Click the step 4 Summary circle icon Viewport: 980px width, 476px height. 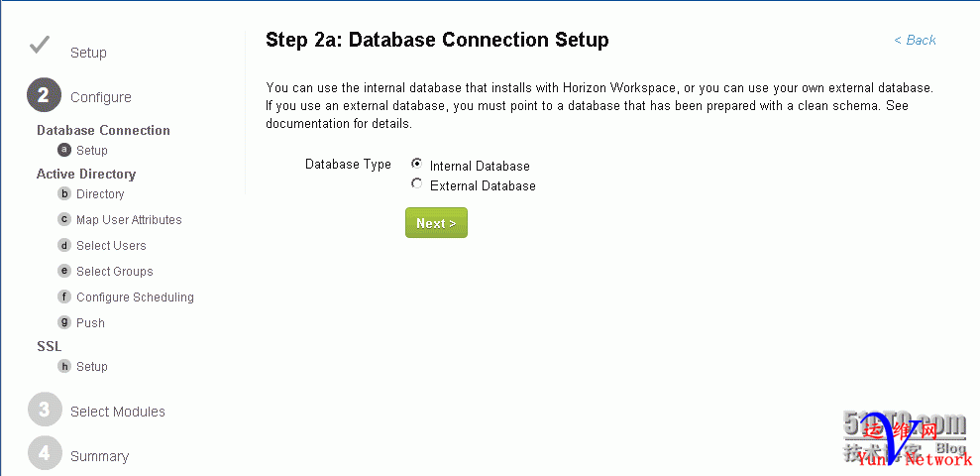click(45, 453)
